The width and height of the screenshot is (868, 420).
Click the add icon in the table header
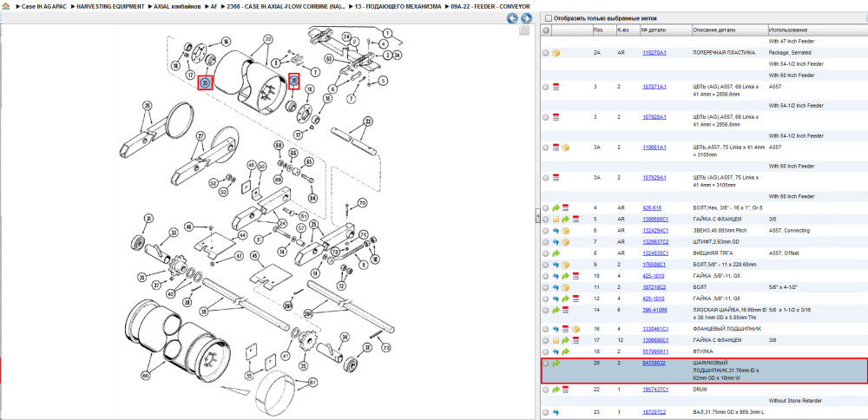(x=546, y=30)
